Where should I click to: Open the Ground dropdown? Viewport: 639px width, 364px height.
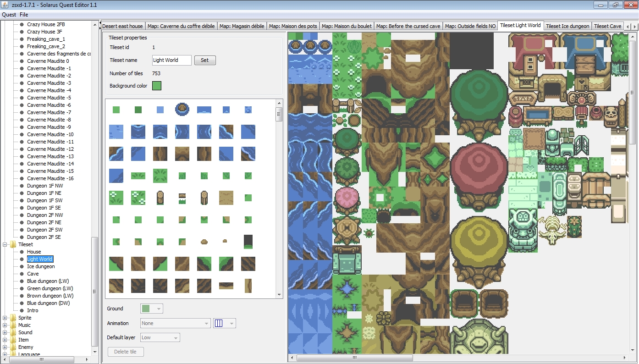pyautogui.click(x=152, y=309)
